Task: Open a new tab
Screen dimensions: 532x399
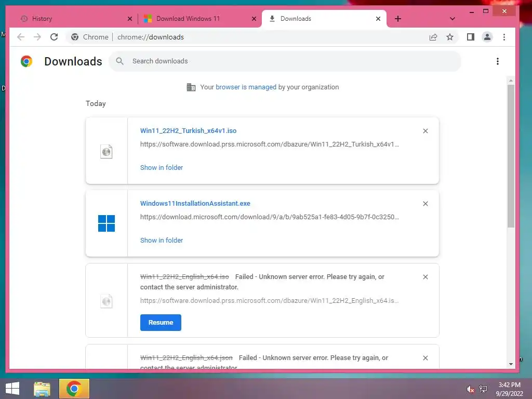Action: coord(398,19)
